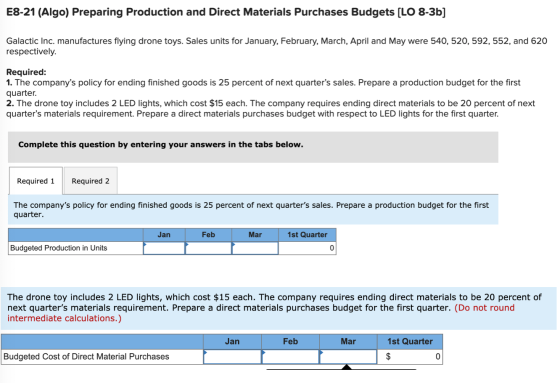Click 1st Quarter direct material cost total
This screenshot has height=383, width=560.
point(410,357)
